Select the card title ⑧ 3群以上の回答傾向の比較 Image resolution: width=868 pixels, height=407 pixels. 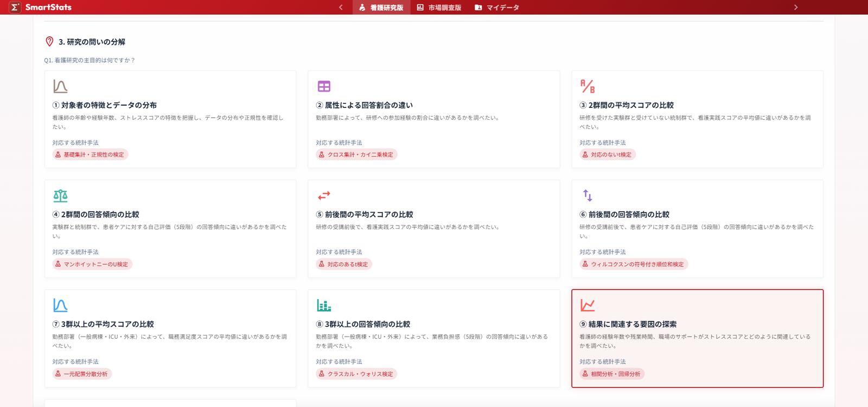click(x=363, y=324)
